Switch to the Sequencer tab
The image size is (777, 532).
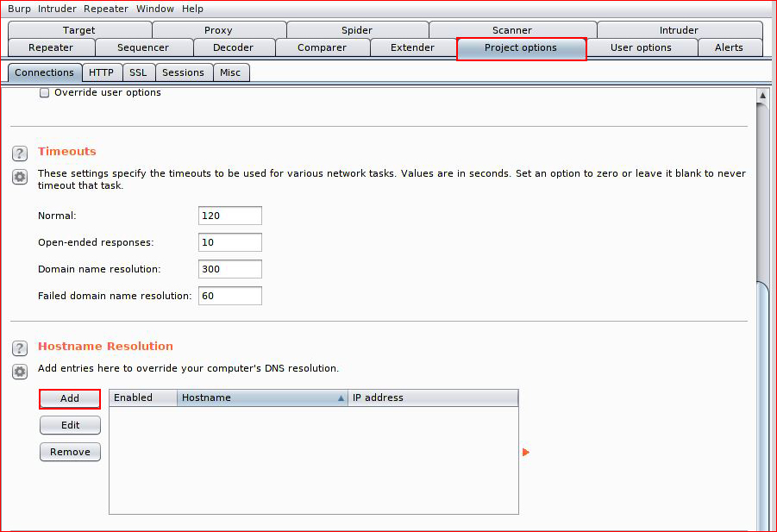[x=143, y=47]
